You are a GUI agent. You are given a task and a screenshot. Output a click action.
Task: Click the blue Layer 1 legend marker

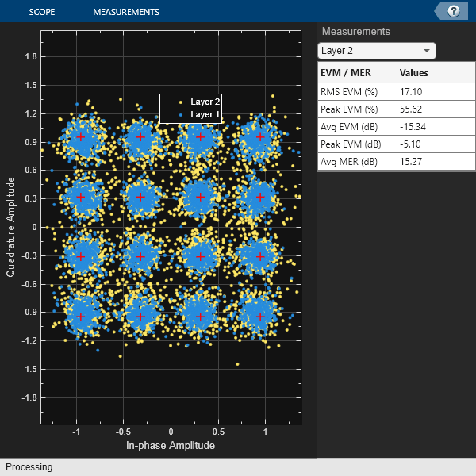click(x=181, y=115)
